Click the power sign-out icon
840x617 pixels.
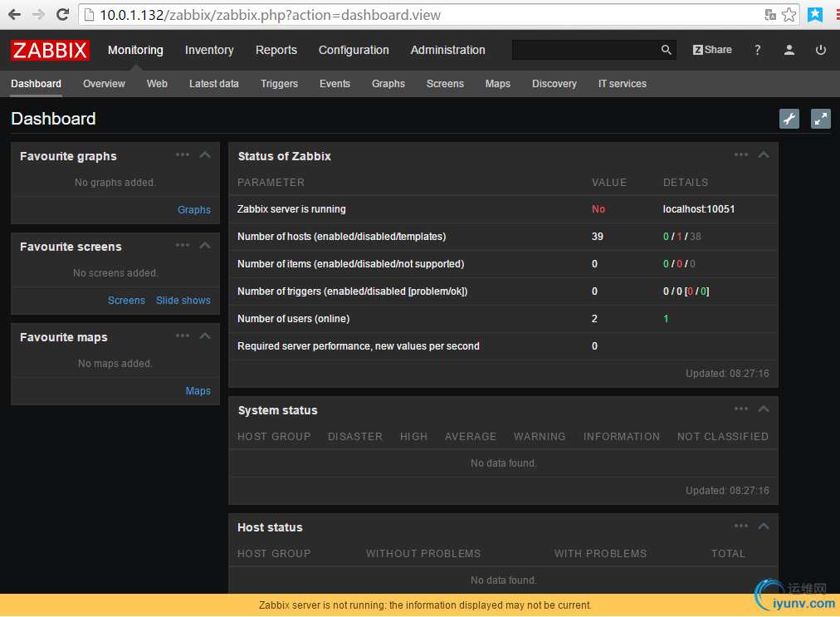click(x=820, y=50)
